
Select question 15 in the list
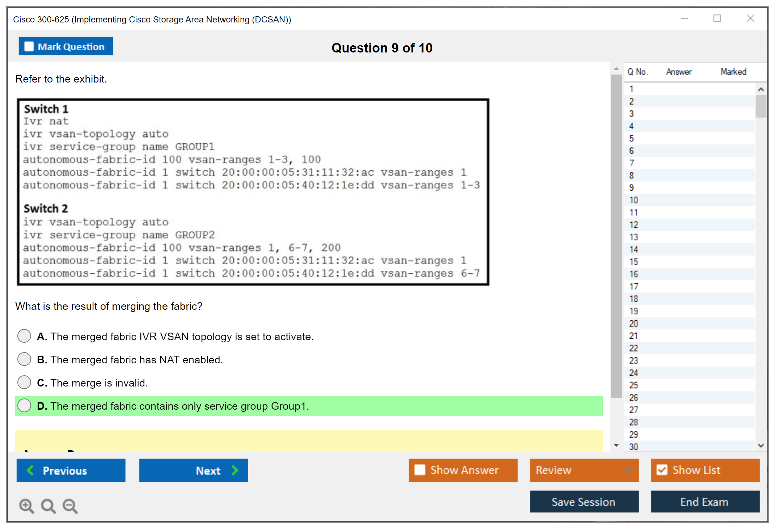pos(634,262)
